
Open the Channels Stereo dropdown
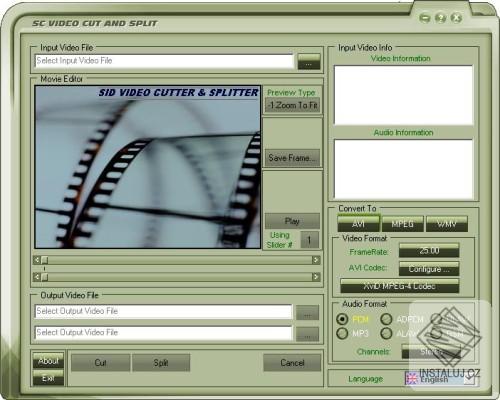pyautogui.click(x=431, y=352)
